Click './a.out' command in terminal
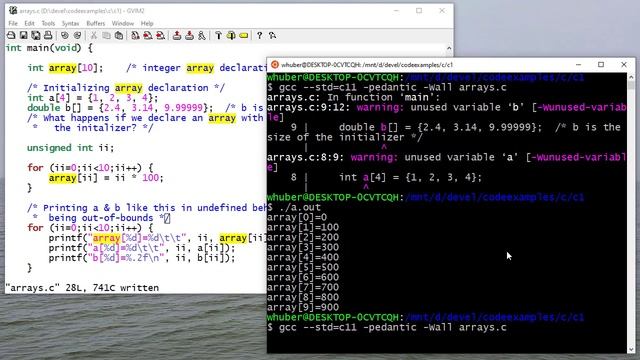 [300, 207]
